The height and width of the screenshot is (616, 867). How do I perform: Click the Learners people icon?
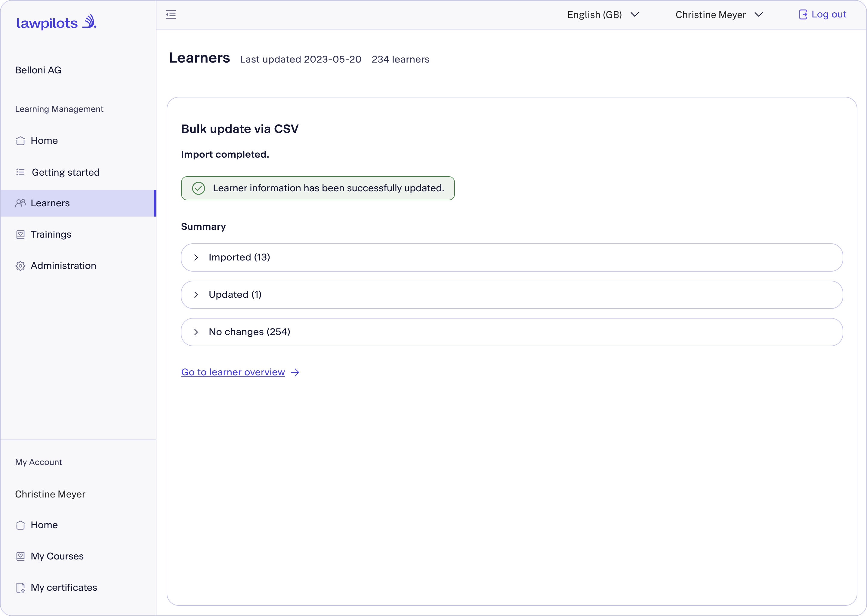coord(20,203)
